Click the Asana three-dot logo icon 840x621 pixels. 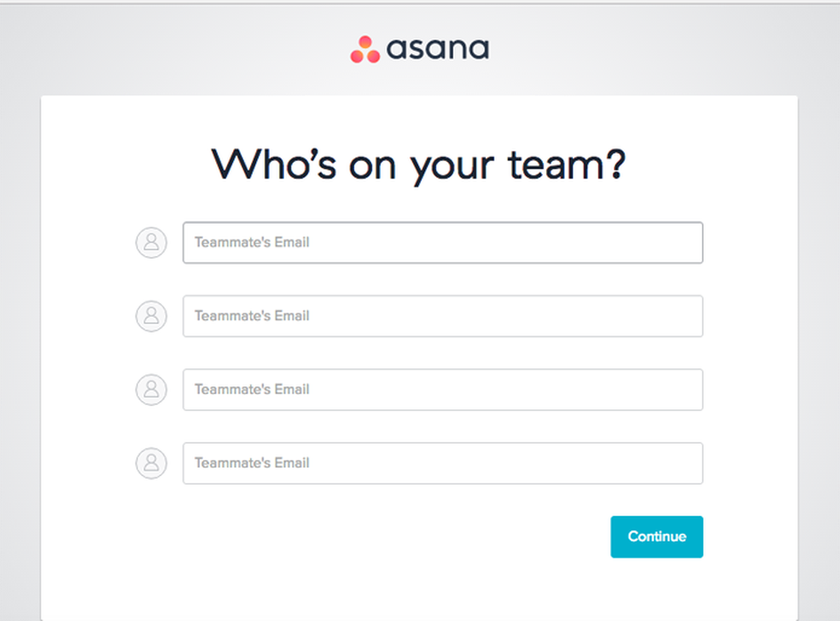coord(365,49)
